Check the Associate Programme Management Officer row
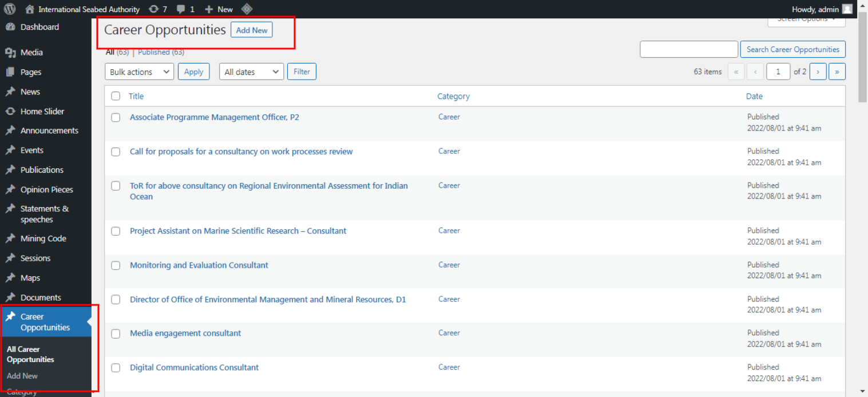This screenshot has height=397, width=868. pos(116,117)
